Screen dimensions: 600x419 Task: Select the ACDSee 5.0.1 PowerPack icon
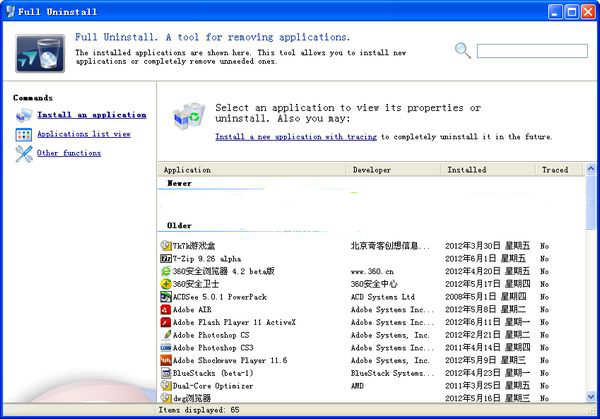click(x=166, y=297)
